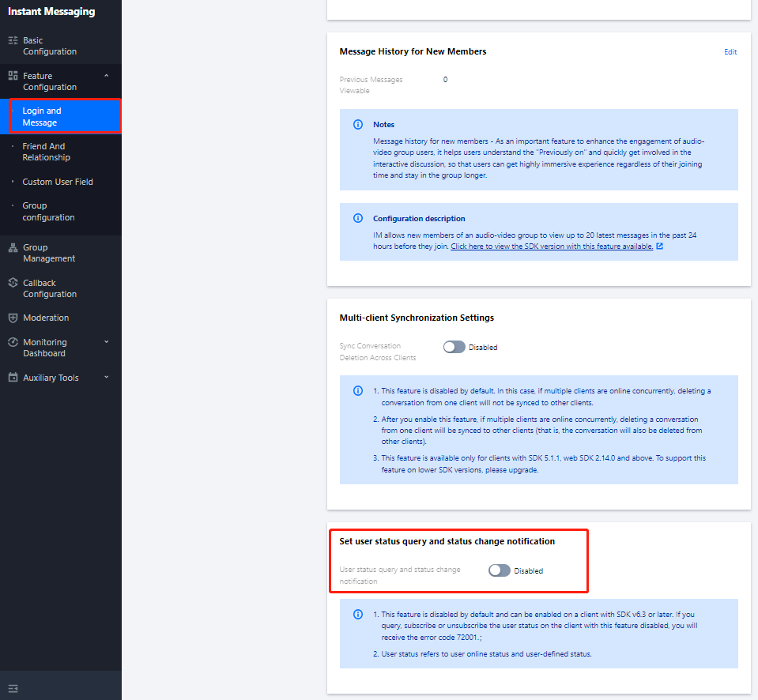This screenshot has width=758, height=700.
Task: Click the info icon beside Notes
Action: (x=358, y=125)
